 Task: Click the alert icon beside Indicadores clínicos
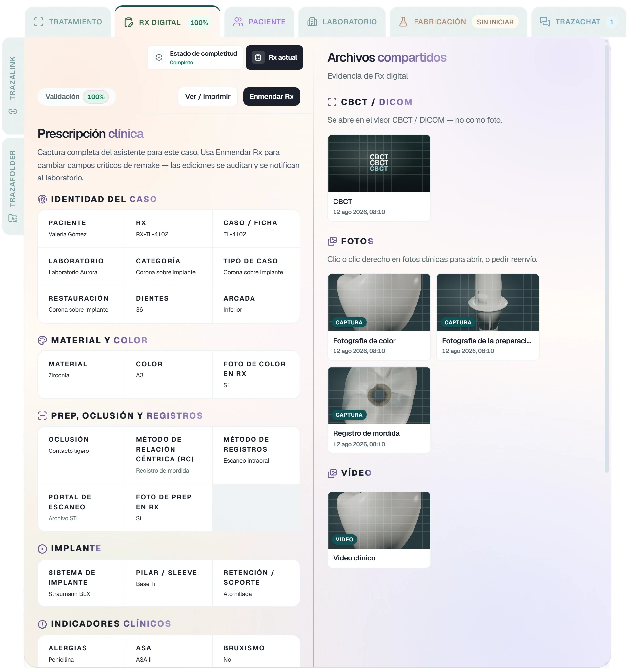click(42, 624)
